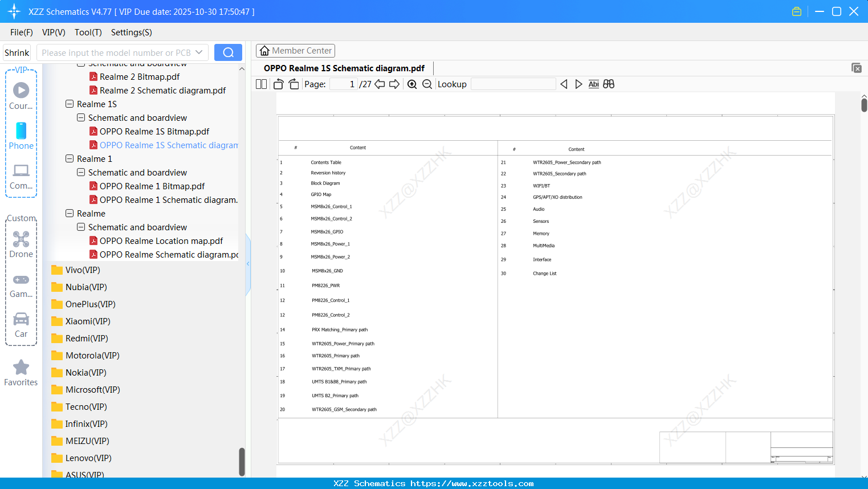Select the OPPO Realme 1S Schematic diagram tab

[x=344, y=68]
